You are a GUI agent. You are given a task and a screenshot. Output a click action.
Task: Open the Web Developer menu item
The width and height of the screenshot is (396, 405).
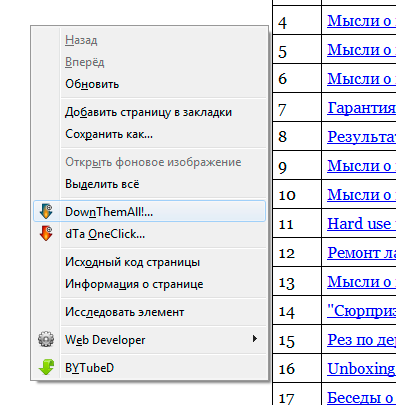(150, 339)
